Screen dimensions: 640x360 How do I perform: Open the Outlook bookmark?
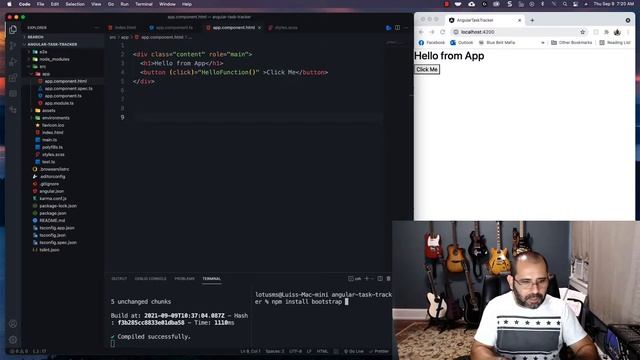[x=462, y=42]
